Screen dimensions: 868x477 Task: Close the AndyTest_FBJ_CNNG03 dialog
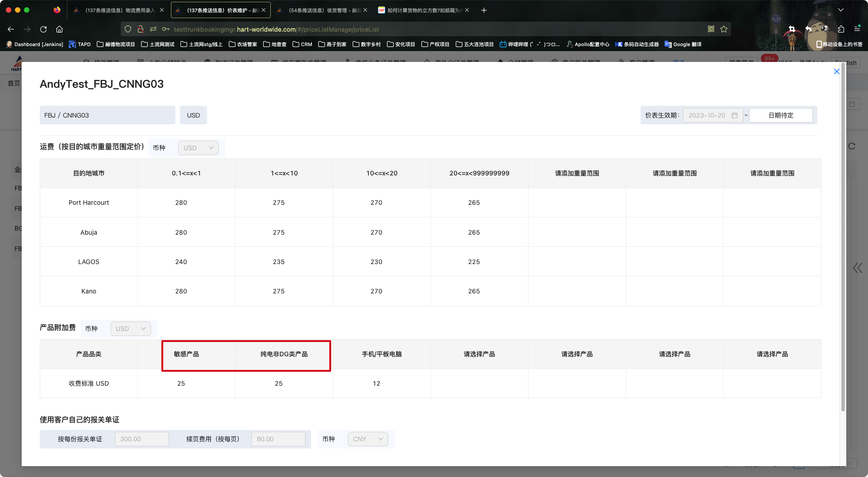point(836,71)
